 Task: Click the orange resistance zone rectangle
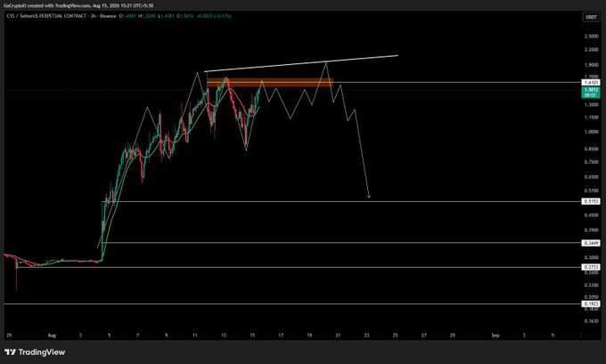[x=270, y=83]
